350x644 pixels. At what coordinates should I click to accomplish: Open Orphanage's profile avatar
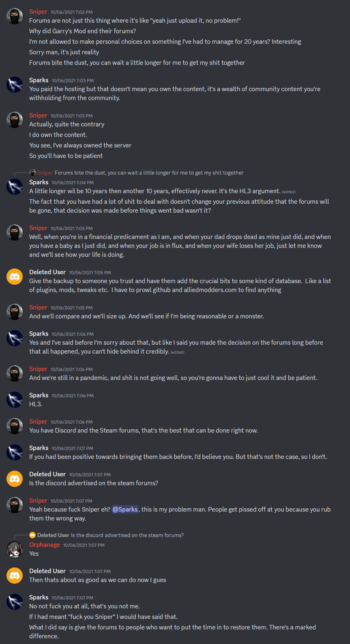tap(15, 549)
